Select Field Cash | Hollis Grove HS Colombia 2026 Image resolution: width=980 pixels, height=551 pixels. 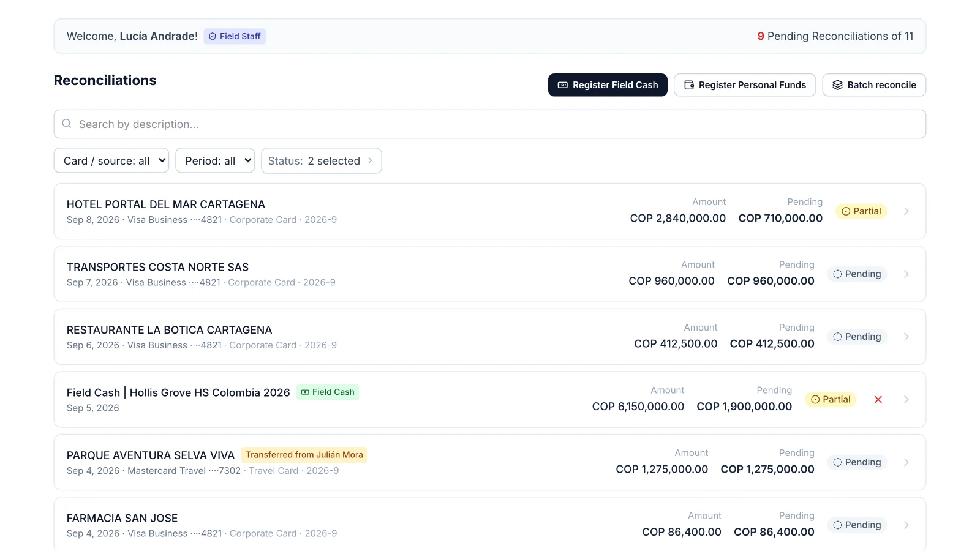[178, 392]
